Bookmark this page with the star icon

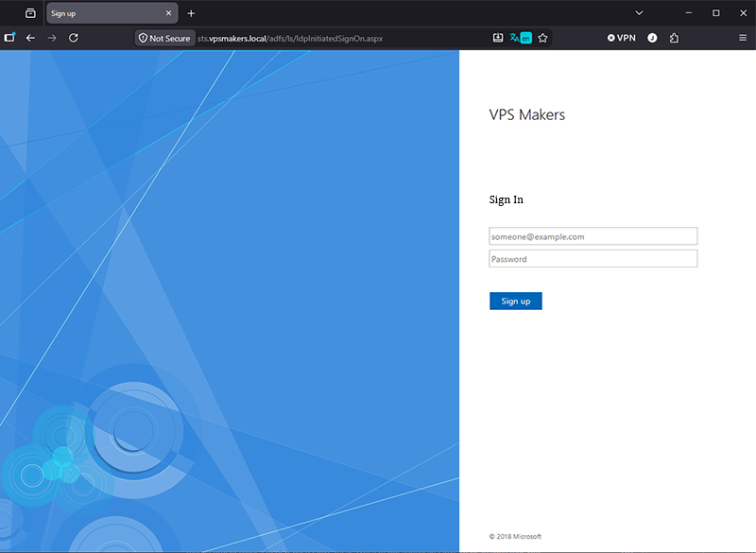542,38
